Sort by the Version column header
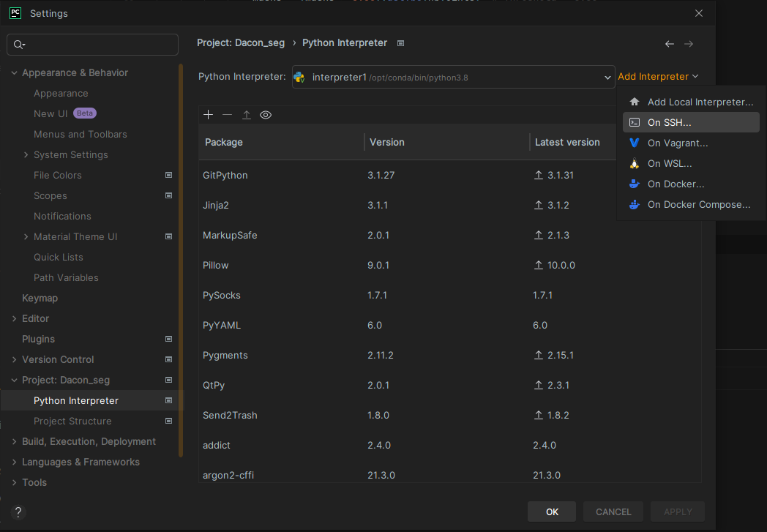The image size is (767, 532). coord(446,142)
